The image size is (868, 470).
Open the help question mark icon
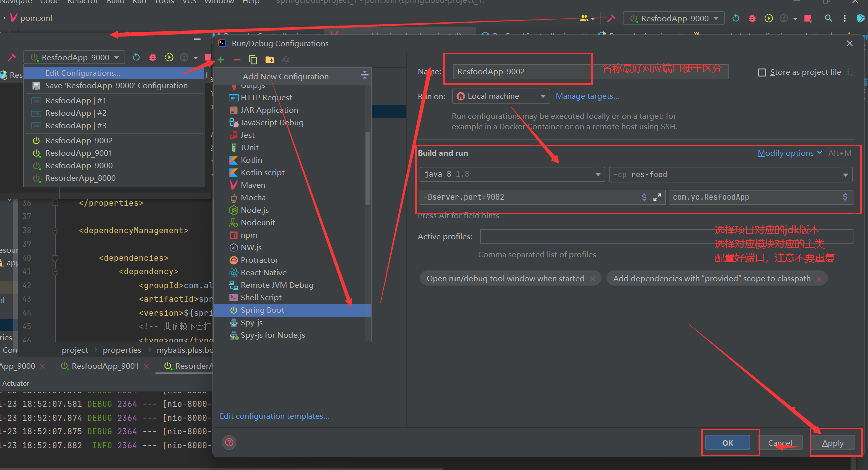229,442
